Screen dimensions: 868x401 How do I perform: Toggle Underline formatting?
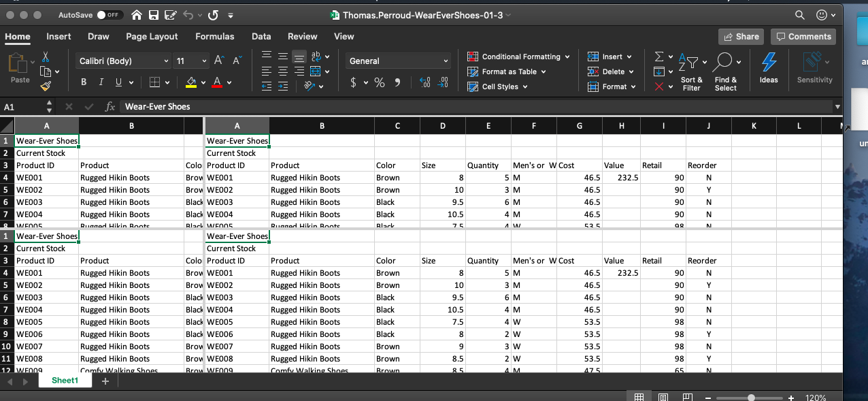pos(119,82)
